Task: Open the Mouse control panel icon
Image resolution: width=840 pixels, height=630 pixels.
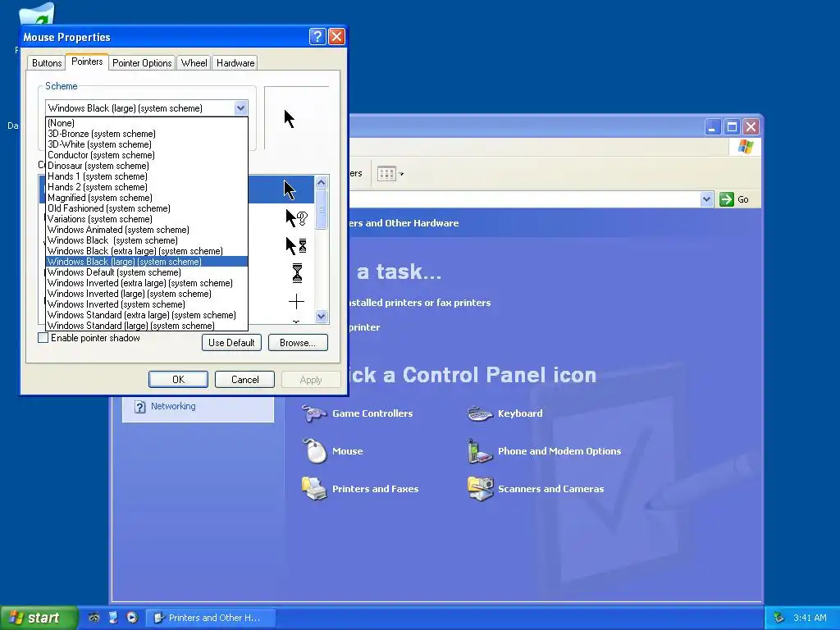Action: click(314, 451)
